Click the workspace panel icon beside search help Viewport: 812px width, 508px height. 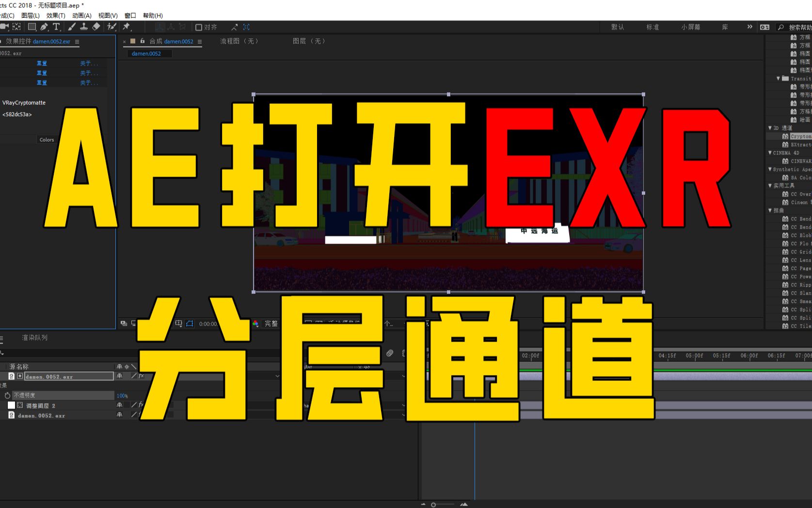coord(765,27)
